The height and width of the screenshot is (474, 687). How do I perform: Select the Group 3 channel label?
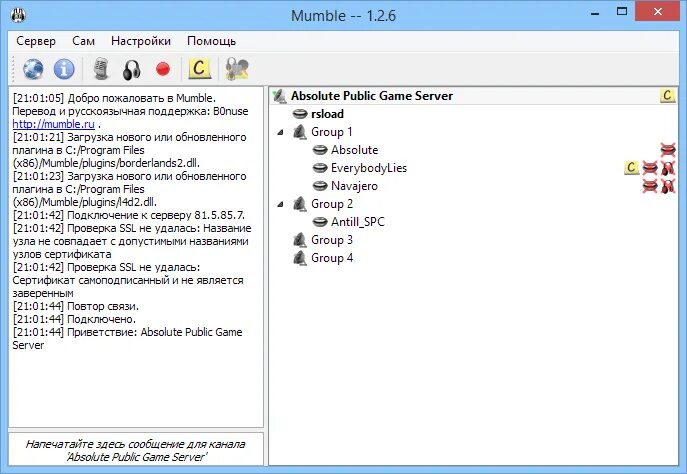tap(332, 240)
